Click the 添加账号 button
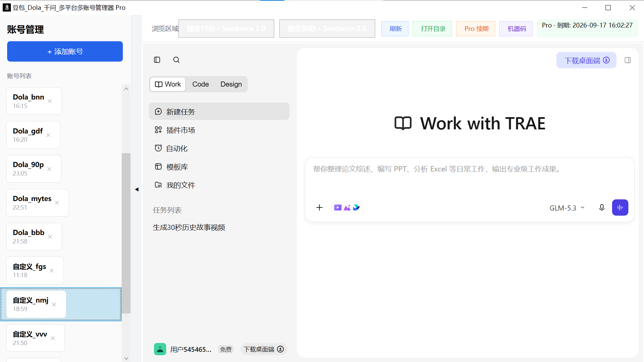 [65, 51]
